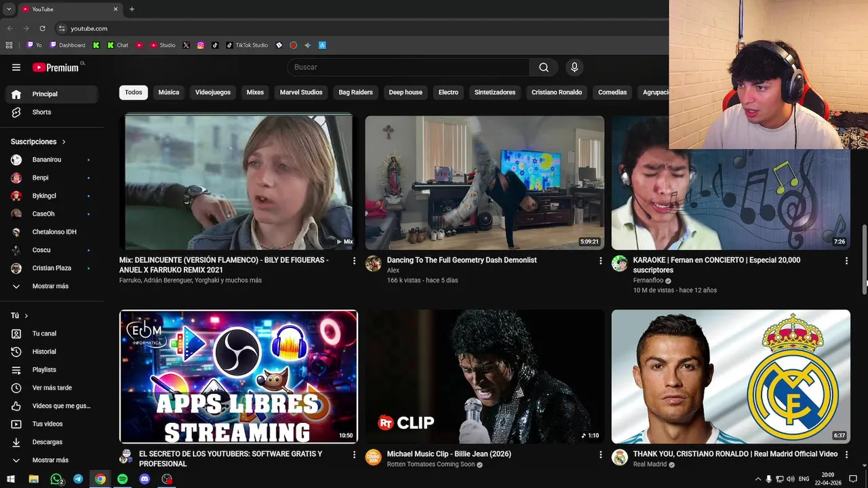Open the Chrome apps grid icon
This screenshot has width=868, height=488.
[x=9, y=45]
